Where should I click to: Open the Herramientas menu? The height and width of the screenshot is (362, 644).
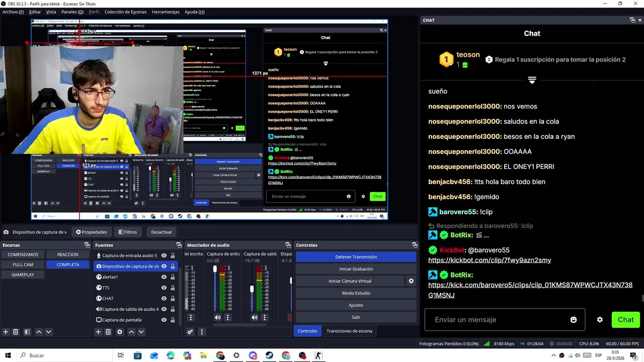tap(166, 12)
